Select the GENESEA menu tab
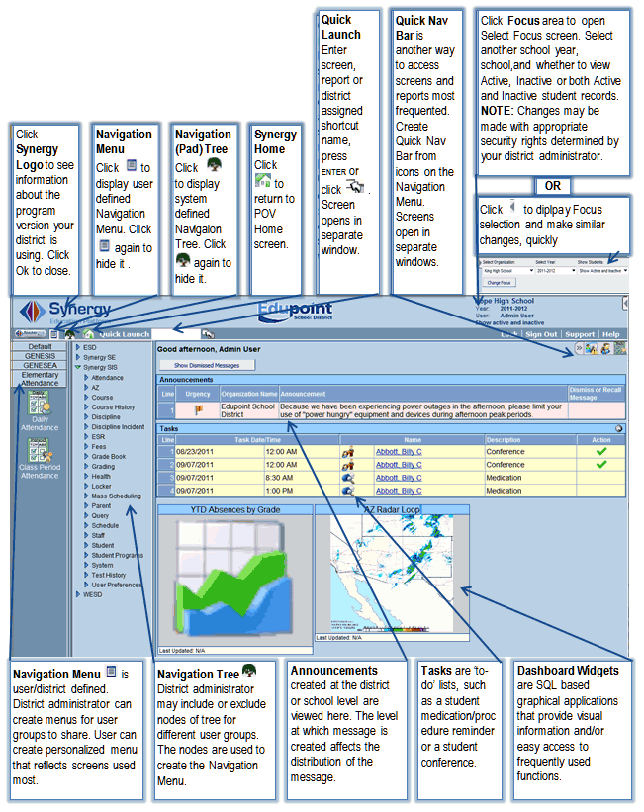 pos(40,365)
